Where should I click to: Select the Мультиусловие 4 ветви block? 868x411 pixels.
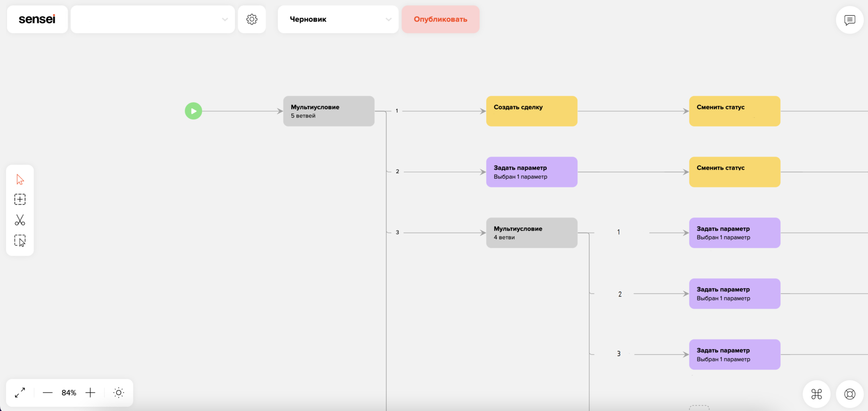(531, 233)
